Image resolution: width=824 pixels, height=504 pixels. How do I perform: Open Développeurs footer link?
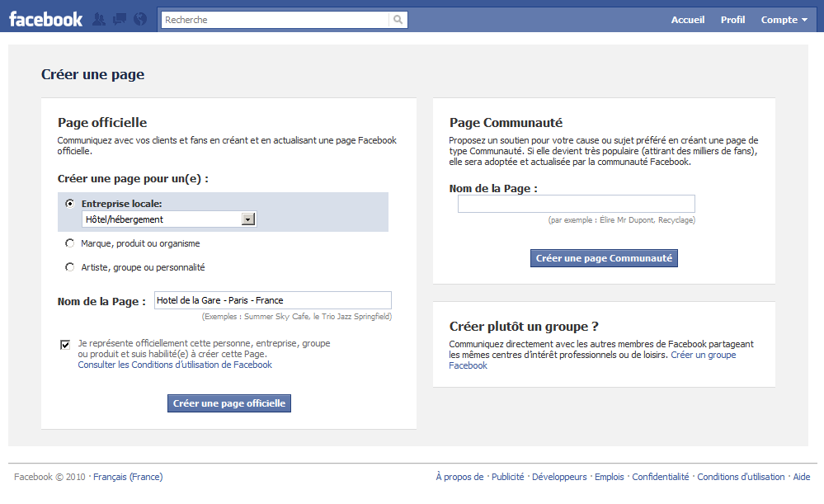[559, 477]
